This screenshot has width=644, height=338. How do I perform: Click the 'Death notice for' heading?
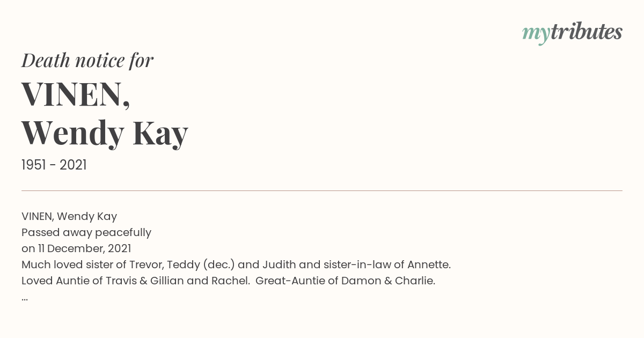coord(87,61)
